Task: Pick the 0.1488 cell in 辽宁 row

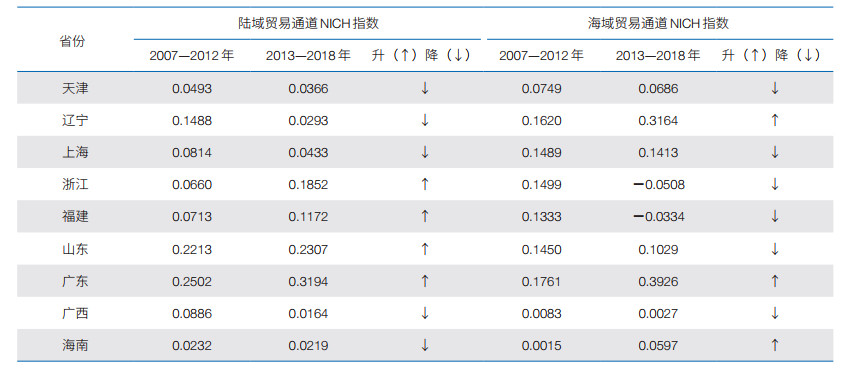Action: [x=192, y=121]
